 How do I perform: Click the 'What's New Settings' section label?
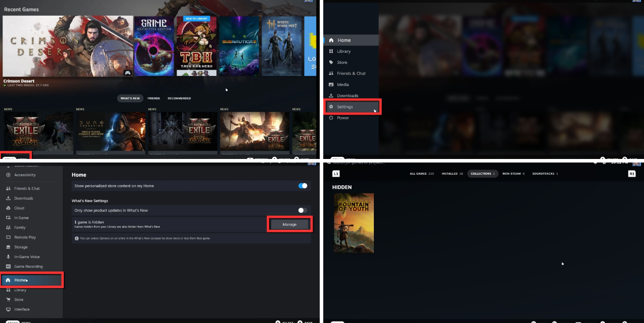coord(90,200)
